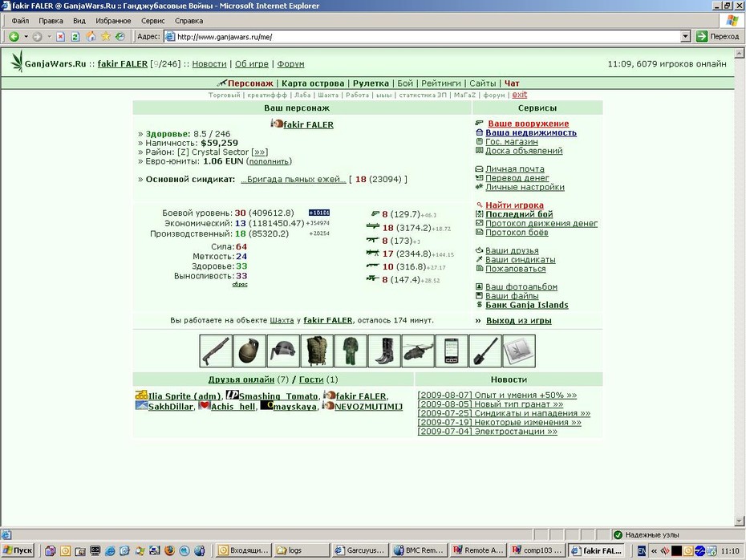Click the helicopter transport icon
The image size is (746, 560).
click(418, 351)
